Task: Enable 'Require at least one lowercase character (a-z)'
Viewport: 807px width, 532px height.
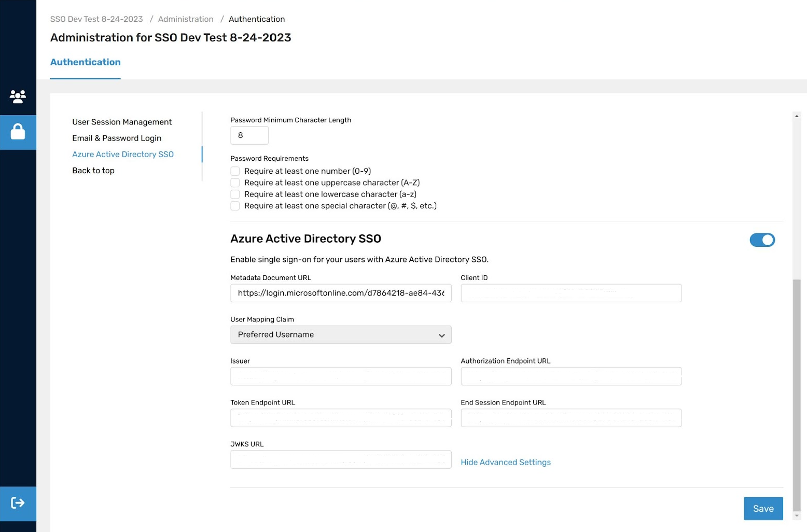Action: [235, 194]
